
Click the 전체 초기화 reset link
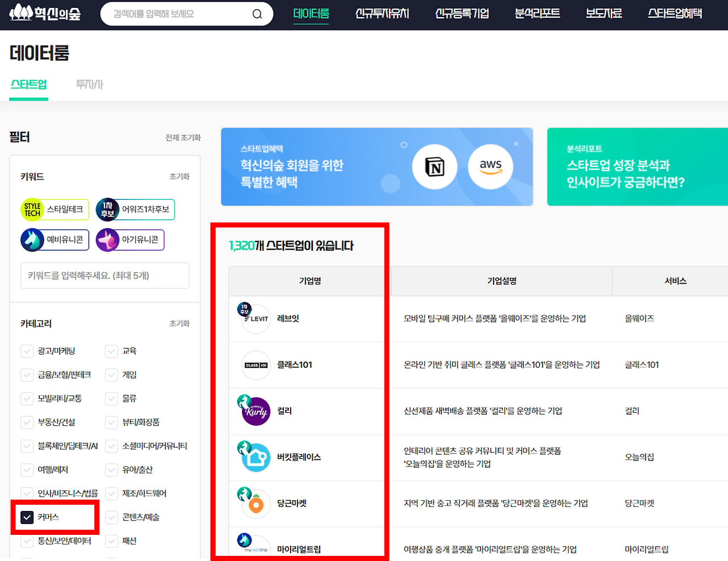(182, 137)
